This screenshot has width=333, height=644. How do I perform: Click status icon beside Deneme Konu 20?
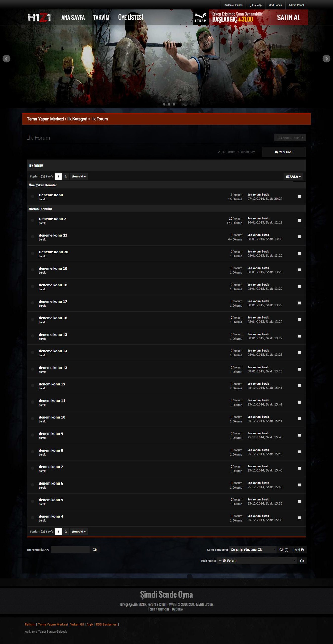point(33,253)
